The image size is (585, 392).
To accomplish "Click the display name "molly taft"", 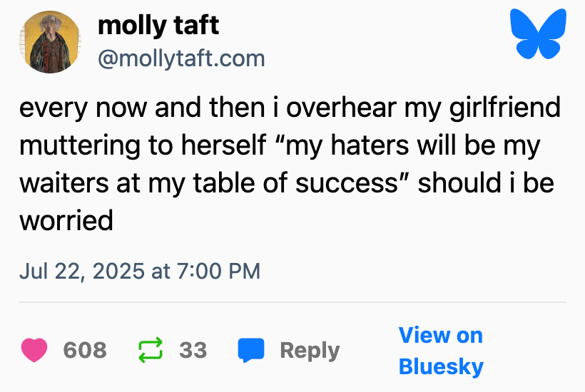I will (158, 26).
